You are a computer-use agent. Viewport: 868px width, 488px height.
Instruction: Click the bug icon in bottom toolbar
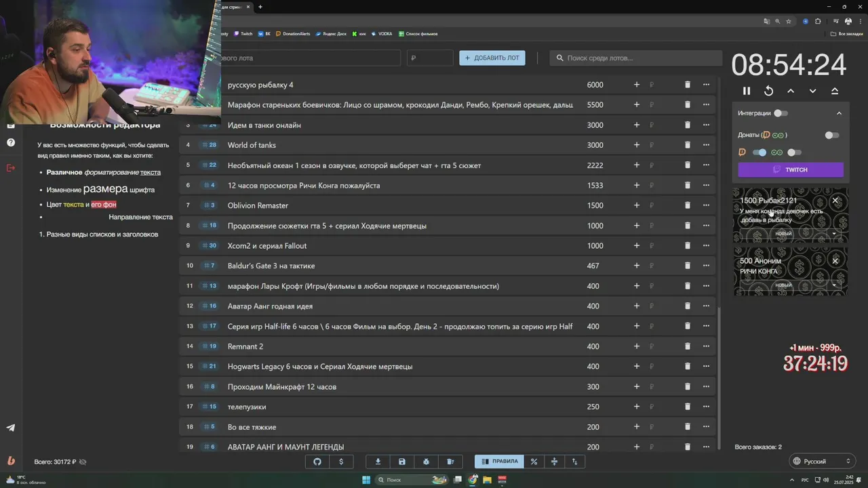pyautogui.click(x=426, y=462)
